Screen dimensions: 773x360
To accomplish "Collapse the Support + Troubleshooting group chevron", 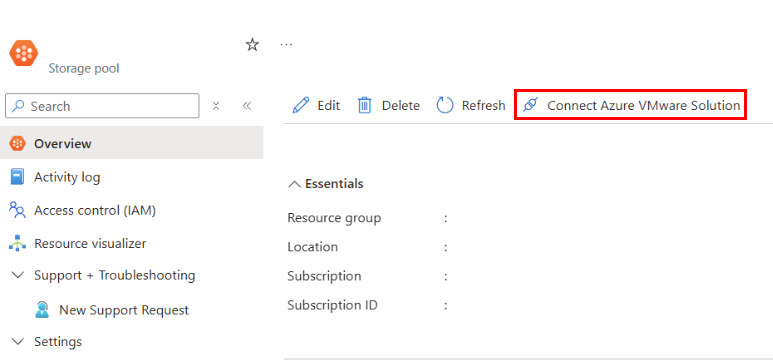I will click(x=17, y=275).
